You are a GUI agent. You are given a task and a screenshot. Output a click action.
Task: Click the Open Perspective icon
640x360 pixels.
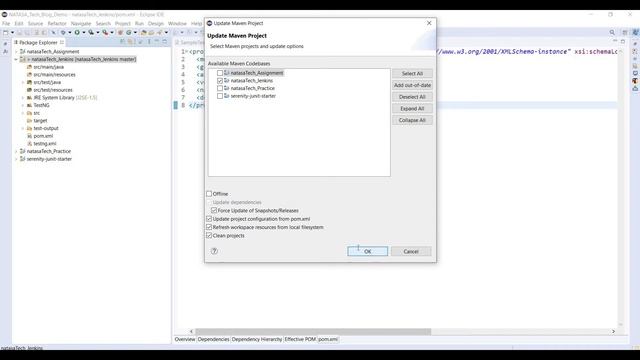click(x=624, y=32)
